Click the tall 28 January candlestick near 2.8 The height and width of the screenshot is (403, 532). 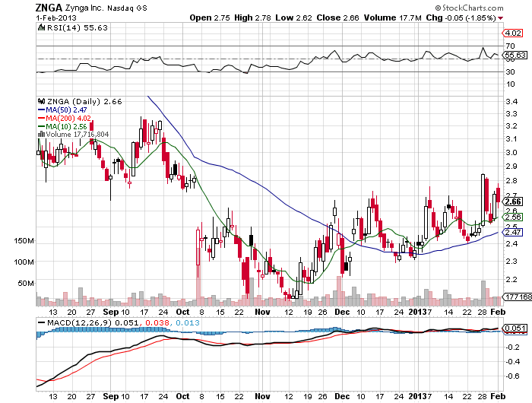pos(483,200)
